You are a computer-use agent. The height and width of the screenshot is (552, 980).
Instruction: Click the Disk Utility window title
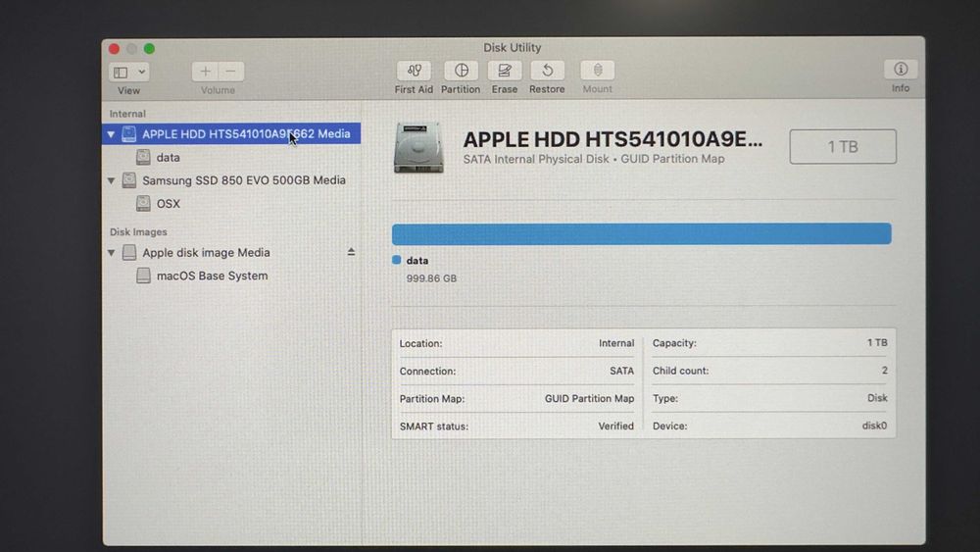pyautogui.click(x=512, y=47)
